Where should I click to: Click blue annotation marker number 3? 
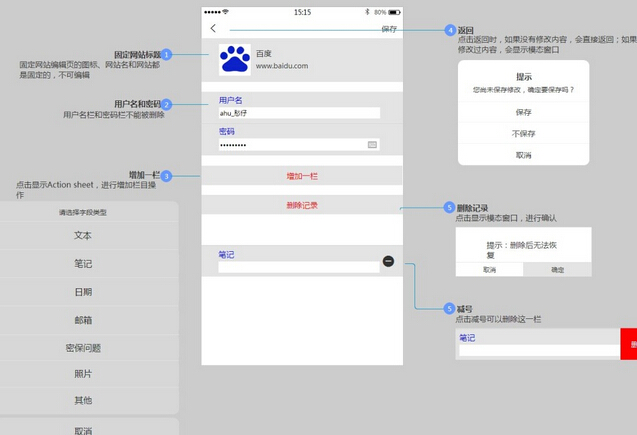point(166,176)
